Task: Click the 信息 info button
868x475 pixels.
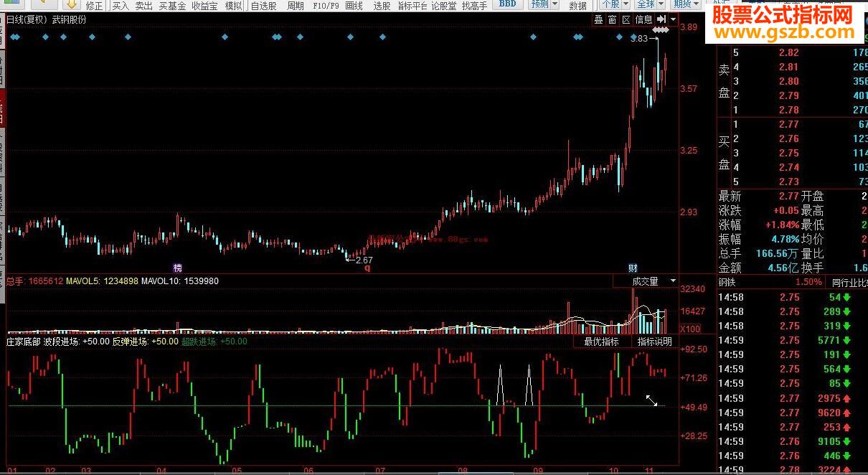Action: point(644,19)
